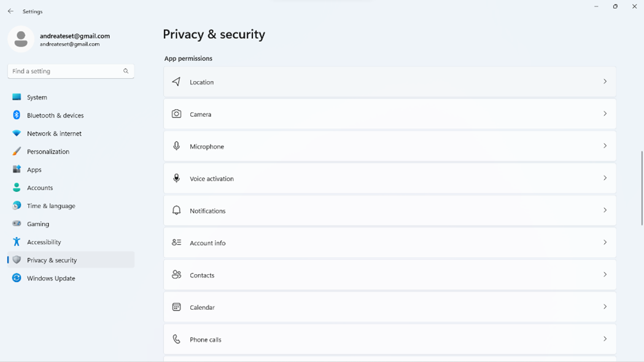Expand the Calendar row chevron
The height and width of the screenshot is (362, 644).
[x=605, y=307]
